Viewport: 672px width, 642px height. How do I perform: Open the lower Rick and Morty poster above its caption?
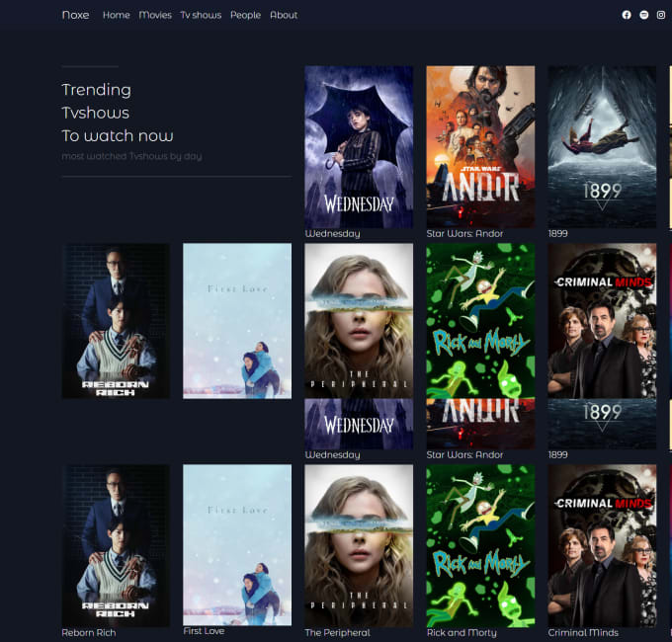click(x=480, y=545)
